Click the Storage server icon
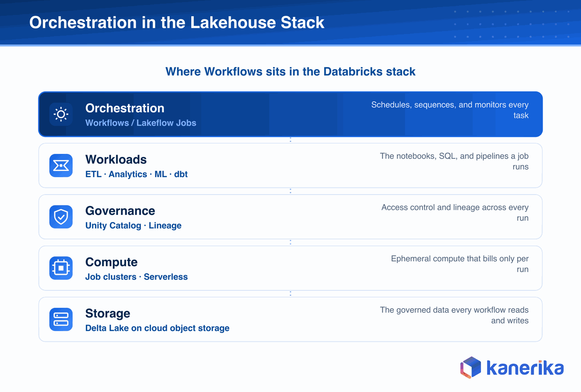581x392 pixels. tap(61, 319)
